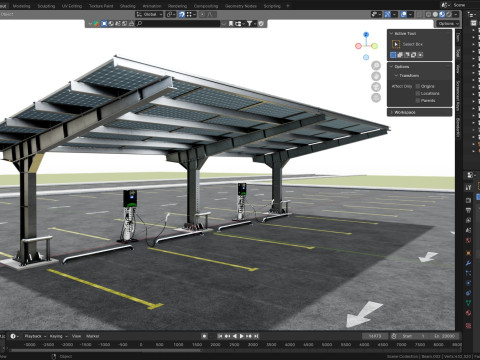Viewport: 480px width, 360px height.
Task: Choose Invert selection mode icon
Action: [x=414, y=55]
